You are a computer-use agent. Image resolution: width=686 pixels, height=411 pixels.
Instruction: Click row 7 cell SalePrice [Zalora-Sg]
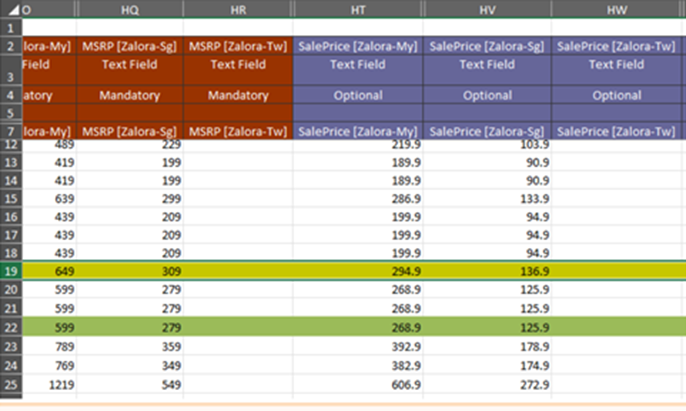487,131
